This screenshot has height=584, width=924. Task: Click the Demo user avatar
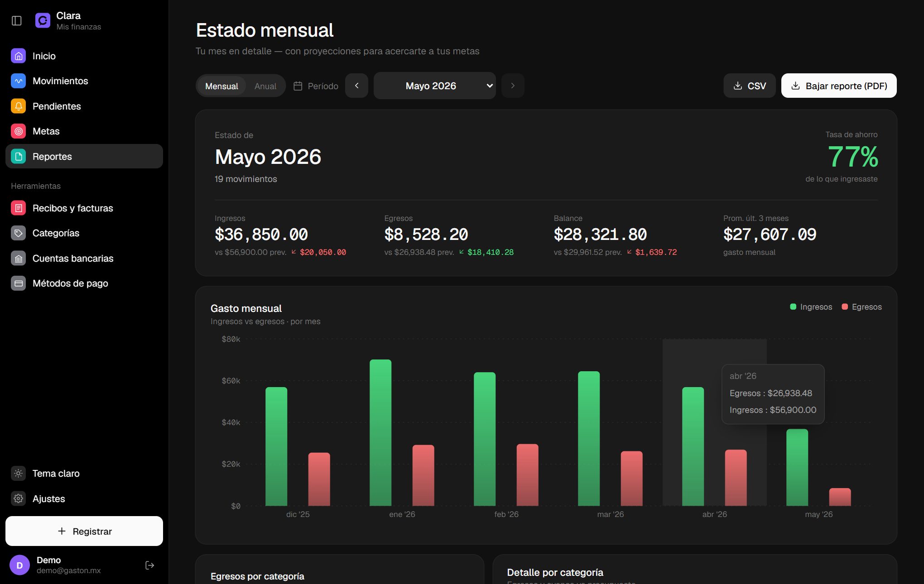[19, 565]
